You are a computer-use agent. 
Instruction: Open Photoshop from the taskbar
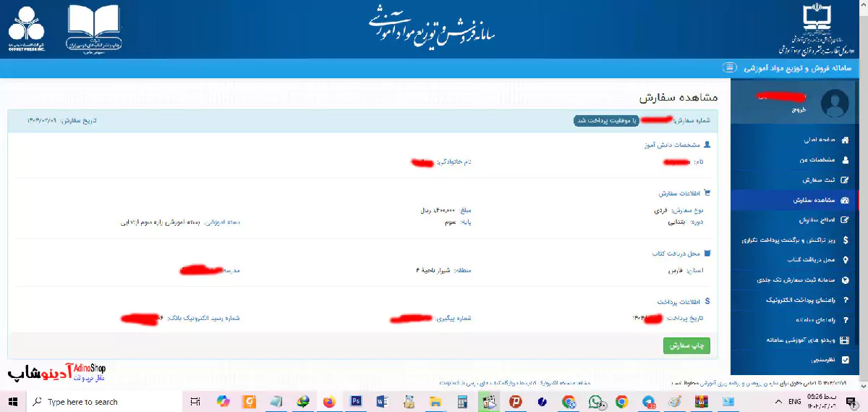click(356, 402)
